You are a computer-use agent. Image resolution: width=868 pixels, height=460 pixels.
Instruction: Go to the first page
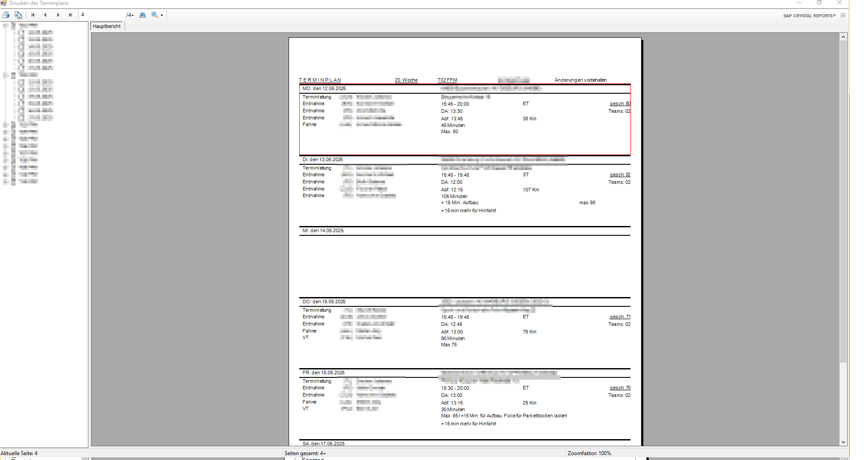tap(33, 15)
